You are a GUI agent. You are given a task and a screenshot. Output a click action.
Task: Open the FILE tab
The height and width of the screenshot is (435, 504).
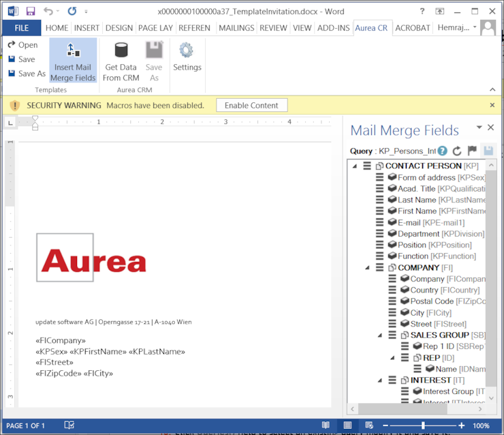tap(22, 28)
